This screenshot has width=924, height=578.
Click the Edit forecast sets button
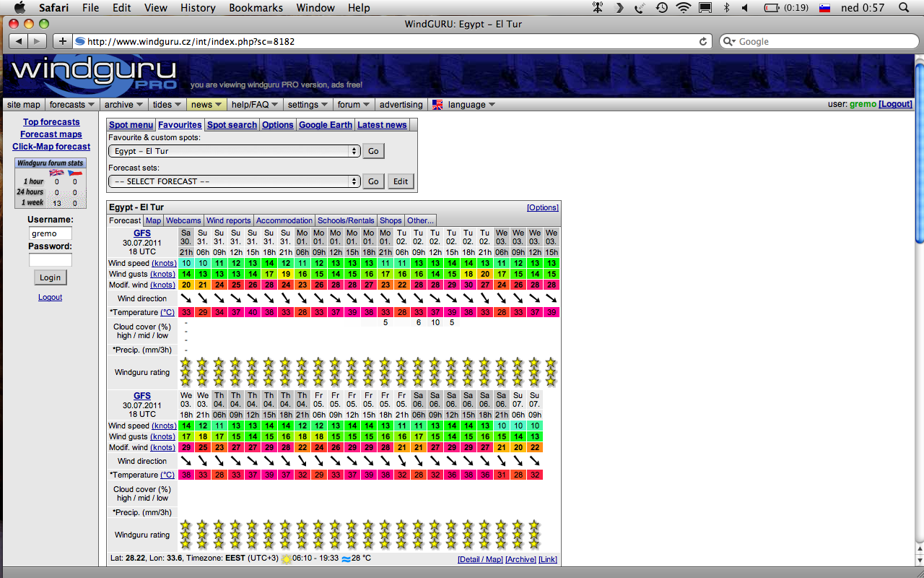pos(401,181)
